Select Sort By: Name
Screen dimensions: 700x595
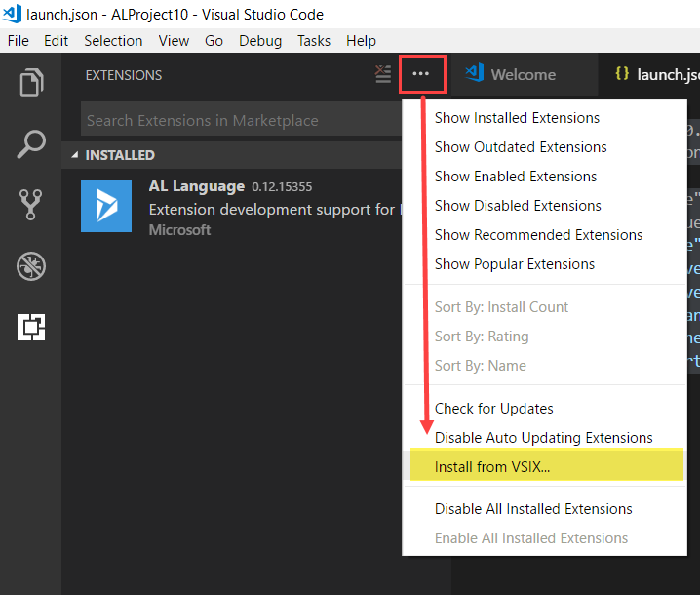544,366
